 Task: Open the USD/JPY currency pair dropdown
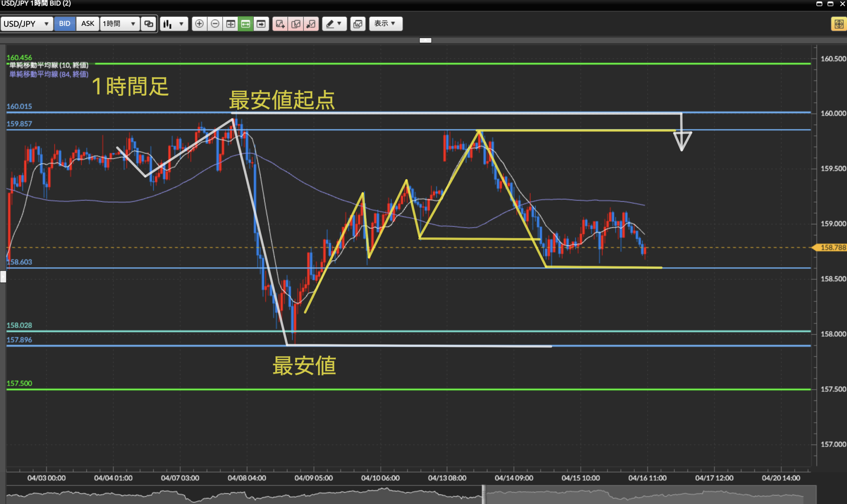point(26,24)
